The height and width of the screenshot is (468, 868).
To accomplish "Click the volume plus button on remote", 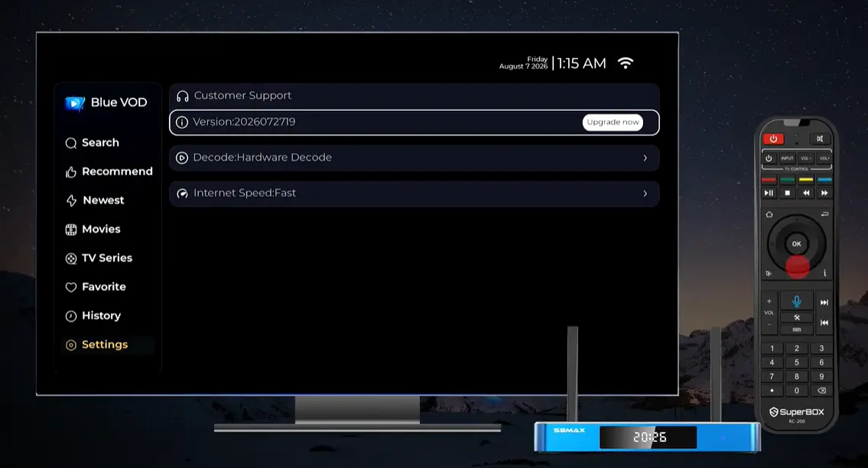I will (x=769, y=301).
